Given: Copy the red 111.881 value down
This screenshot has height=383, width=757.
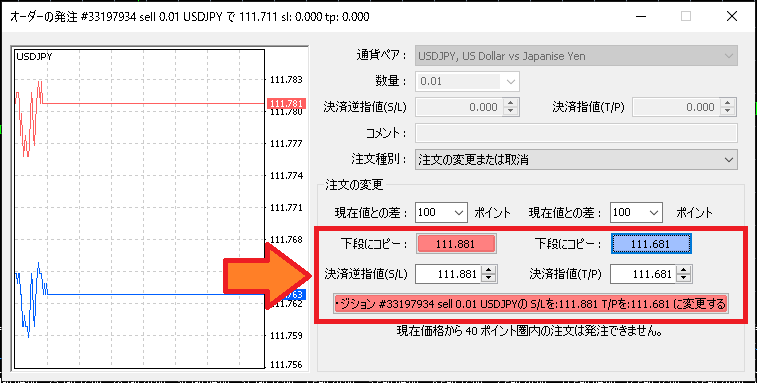Looking at the screenshot, I should pyautogui.click(x=456, y=244).
